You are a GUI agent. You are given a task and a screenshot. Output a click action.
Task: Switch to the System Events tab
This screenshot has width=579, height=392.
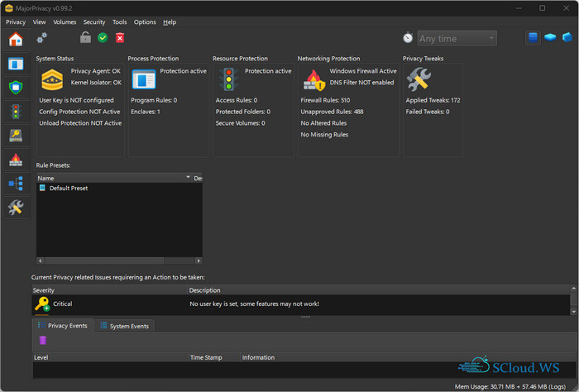pyautogui.click(x=124, y=326)
